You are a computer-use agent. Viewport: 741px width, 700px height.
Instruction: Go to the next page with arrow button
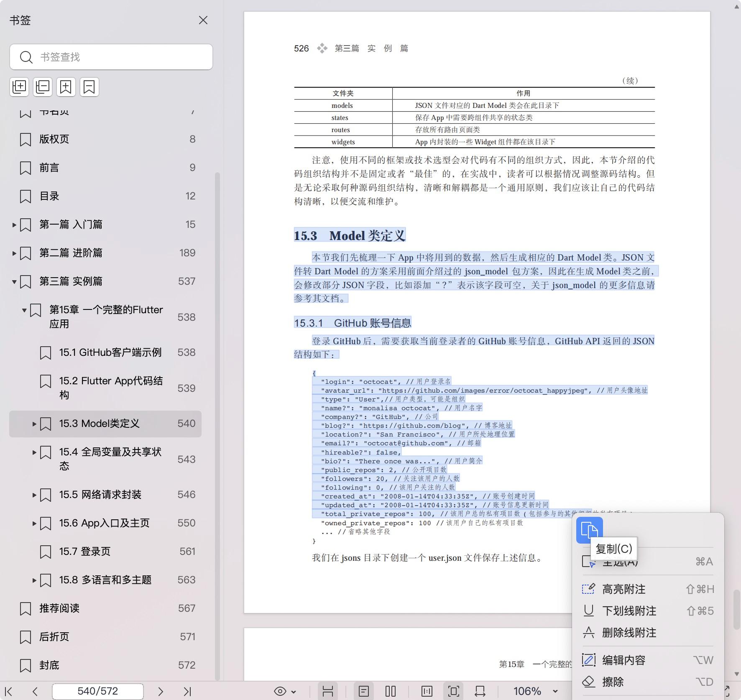pyautogui.click(x=161, y=691)
